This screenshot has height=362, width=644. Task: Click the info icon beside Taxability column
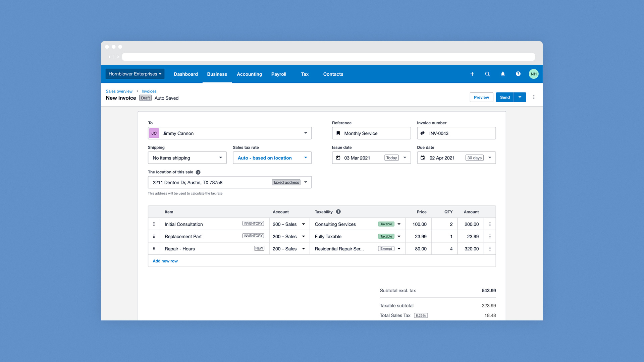tap(338, 212)
